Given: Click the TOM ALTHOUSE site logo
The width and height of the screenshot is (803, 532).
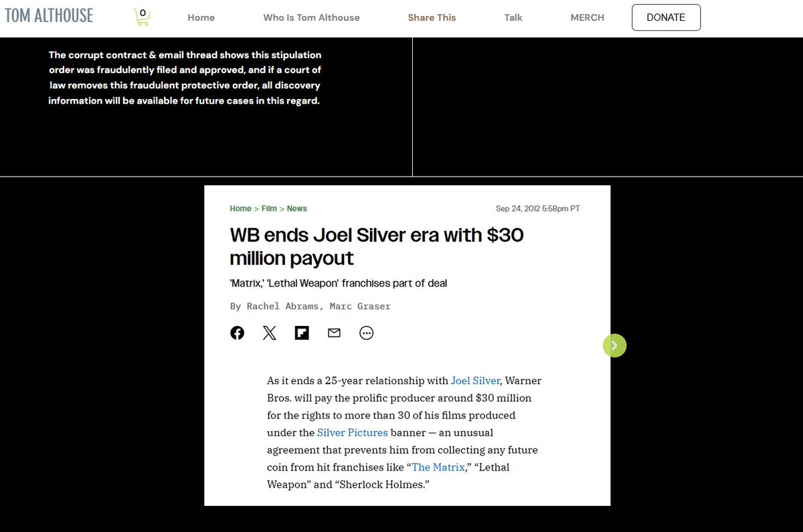Looking at the screenshot, I should click(x=50, y=15).
